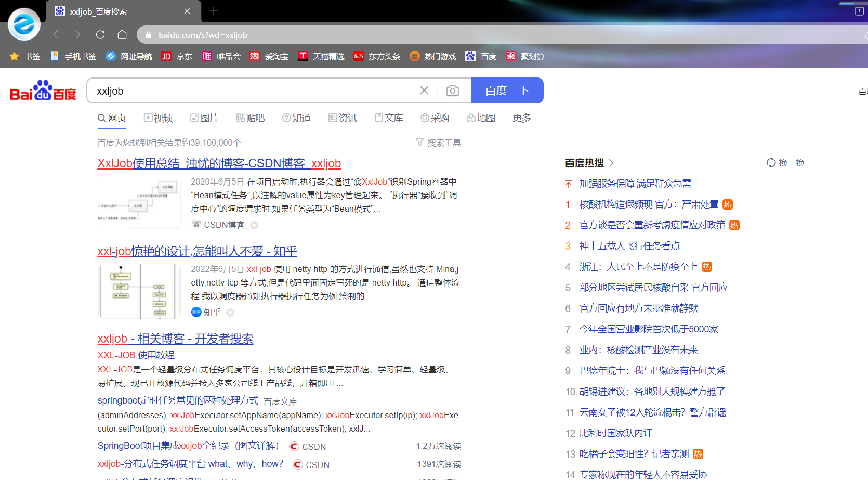868x480 pixels.
Task: Click the Baidu logo
Action: tap(43, 90)
